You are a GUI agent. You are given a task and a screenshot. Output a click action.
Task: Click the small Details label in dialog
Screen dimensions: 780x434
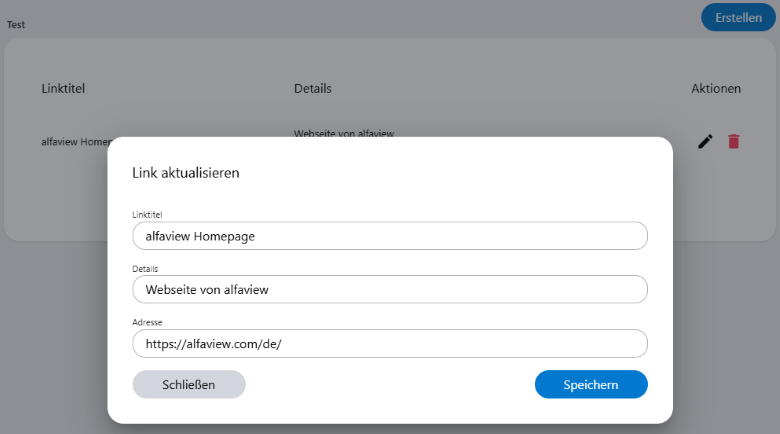click(145, 268)
